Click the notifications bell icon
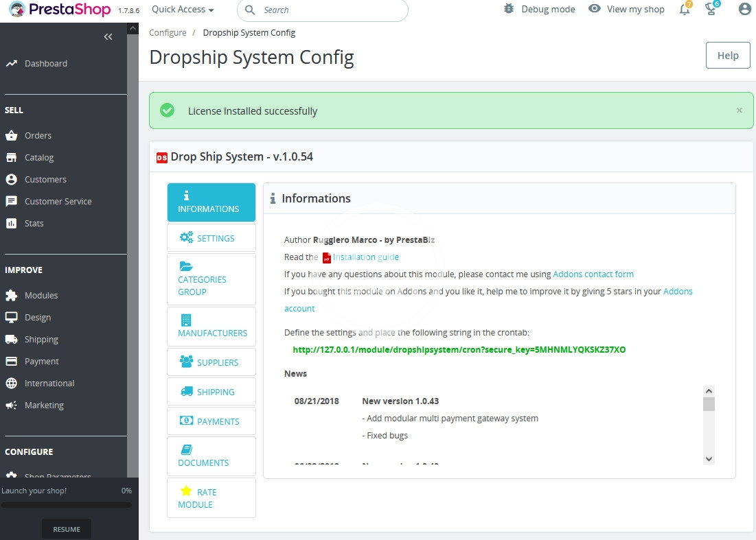Screen dimensions: 756x540 tap(684, 10)
